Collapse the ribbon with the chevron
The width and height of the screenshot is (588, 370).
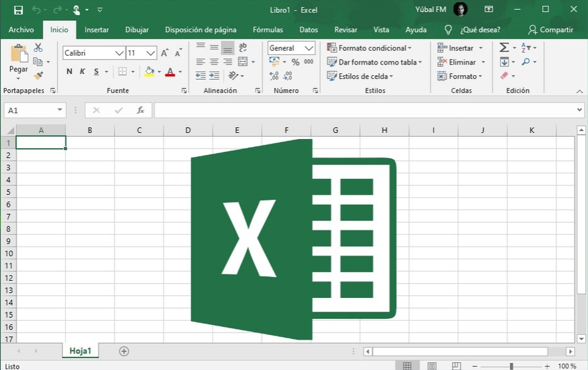point(579,91)
